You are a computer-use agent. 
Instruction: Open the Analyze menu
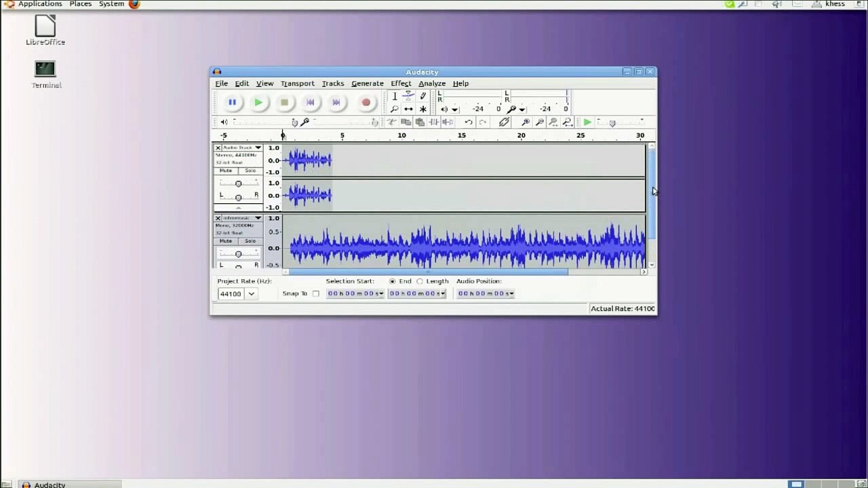point(432,83)
